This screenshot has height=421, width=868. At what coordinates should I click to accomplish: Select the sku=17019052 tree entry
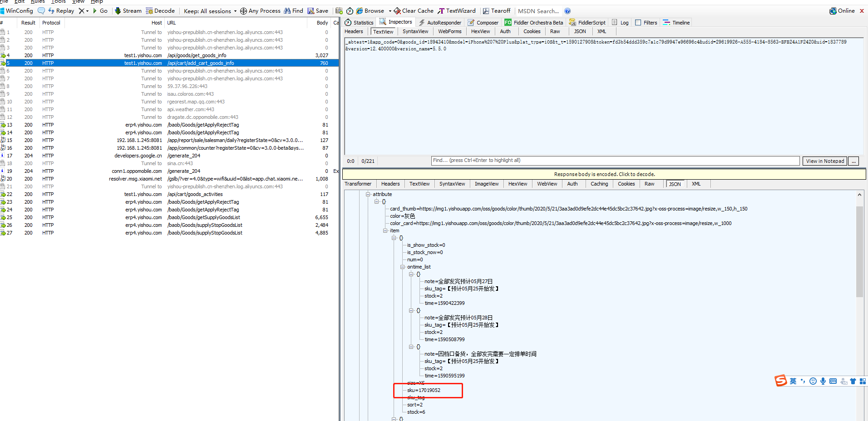click(424, 390)
